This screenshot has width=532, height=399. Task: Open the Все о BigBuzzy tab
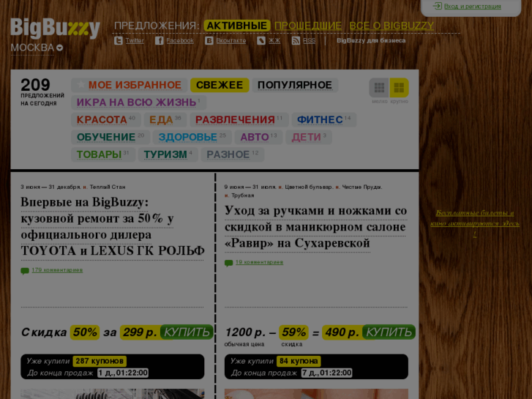click(391, 26)
